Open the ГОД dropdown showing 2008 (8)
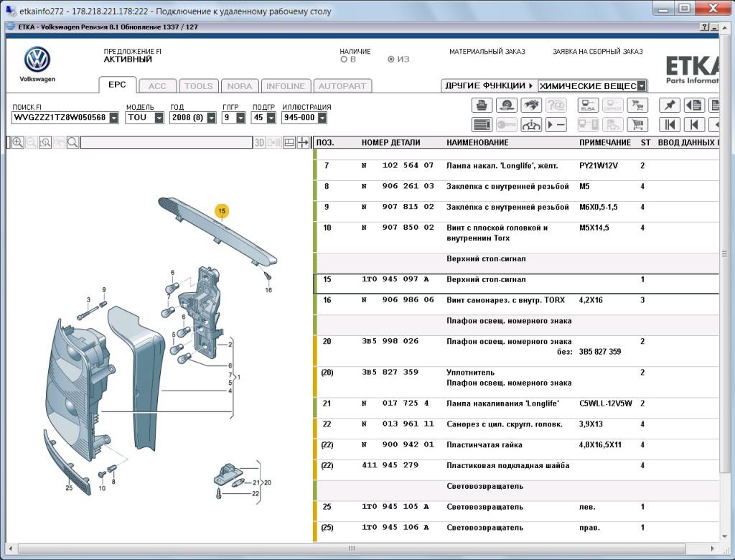735x560 pixels. tap(212, 118)
